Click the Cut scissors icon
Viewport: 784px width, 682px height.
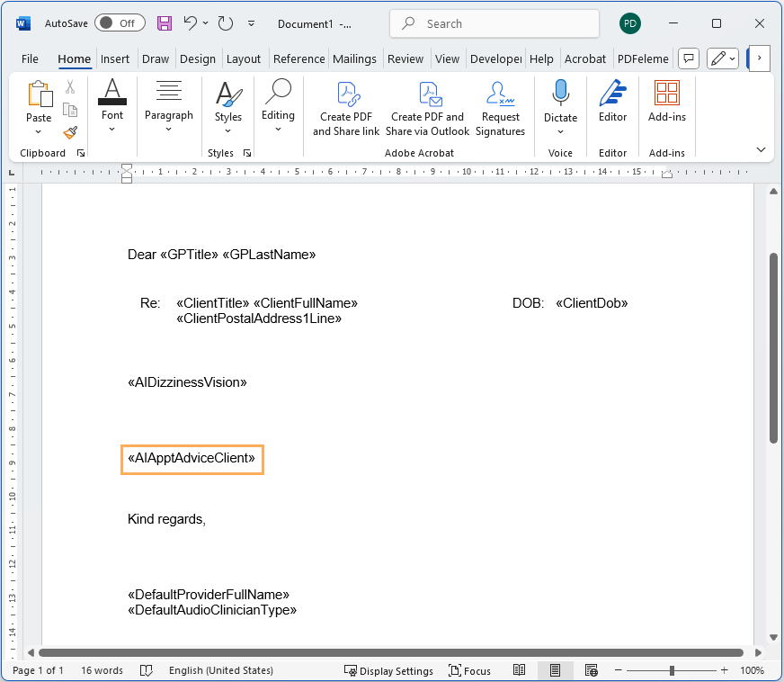(x=70, y=87)
